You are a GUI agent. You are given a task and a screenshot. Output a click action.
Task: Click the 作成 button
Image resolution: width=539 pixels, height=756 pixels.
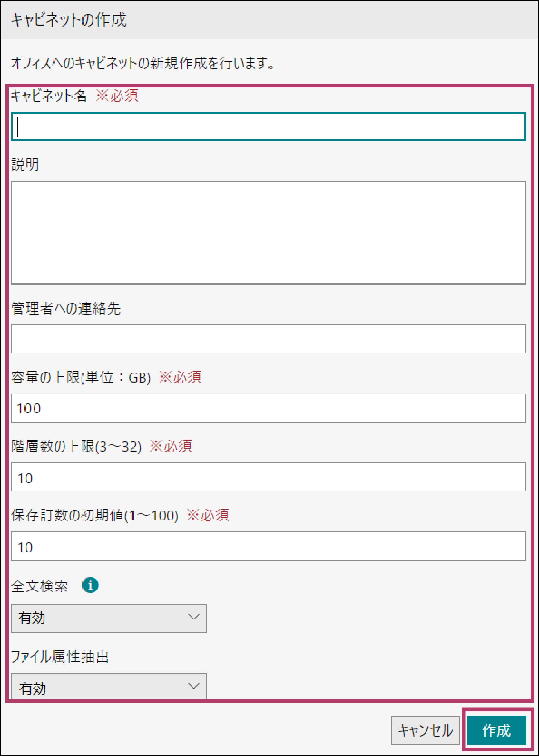tap(497, 730)
